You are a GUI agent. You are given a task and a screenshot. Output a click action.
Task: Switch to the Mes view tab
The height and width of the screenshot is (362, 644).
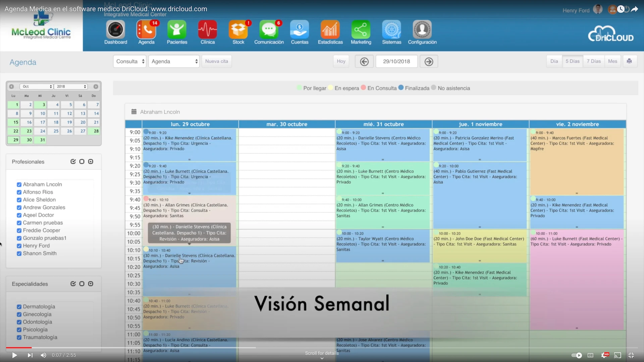click(613, 61)
